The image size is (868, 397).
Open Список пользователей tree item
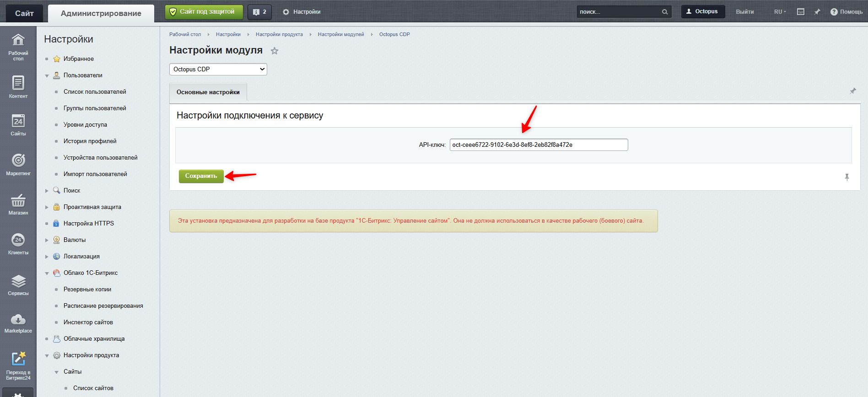click(95, 91)
